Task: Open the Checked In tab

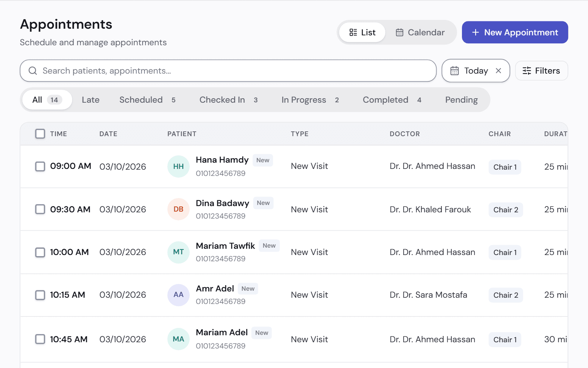Action: click(x=229, y=100)
